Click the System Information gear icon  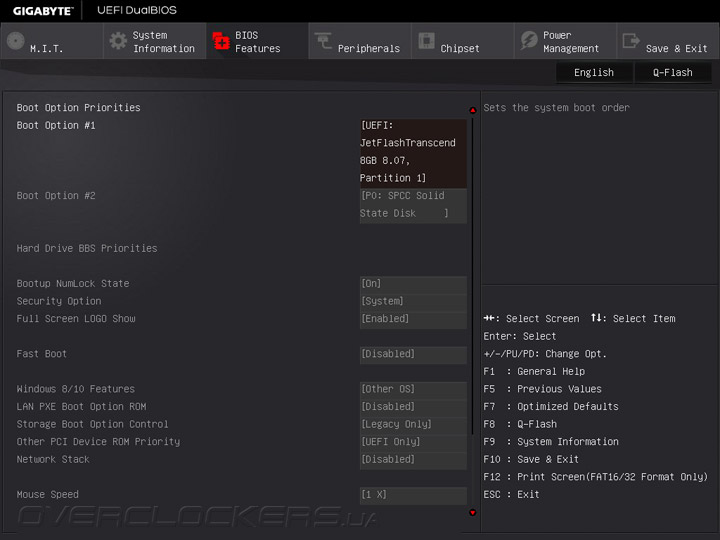click(x=118, y=41)
